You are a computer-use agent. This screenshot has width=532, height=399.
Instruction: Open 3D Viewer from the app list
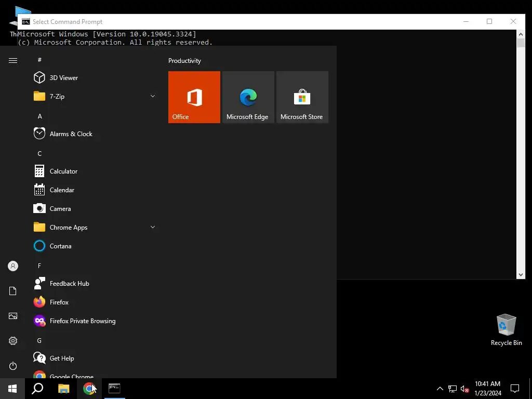pyautogui.click(x=95, y=78)
